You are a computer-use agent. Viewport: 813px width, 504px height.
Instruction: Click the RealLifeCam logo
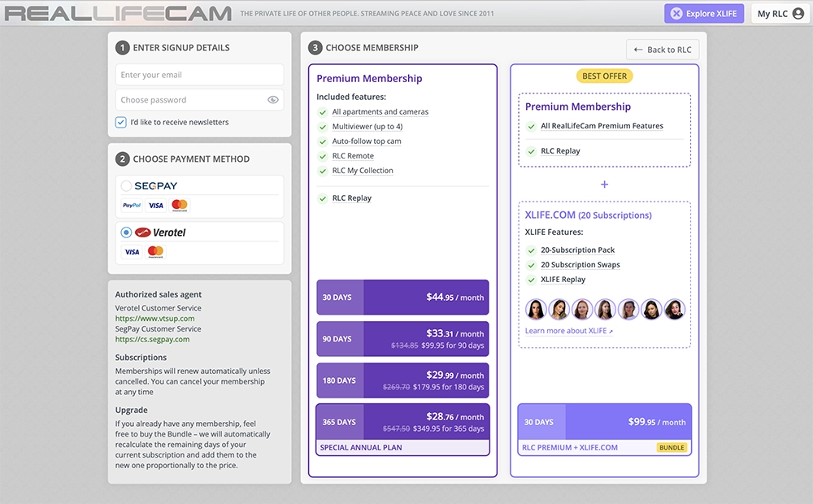[118, 14]
